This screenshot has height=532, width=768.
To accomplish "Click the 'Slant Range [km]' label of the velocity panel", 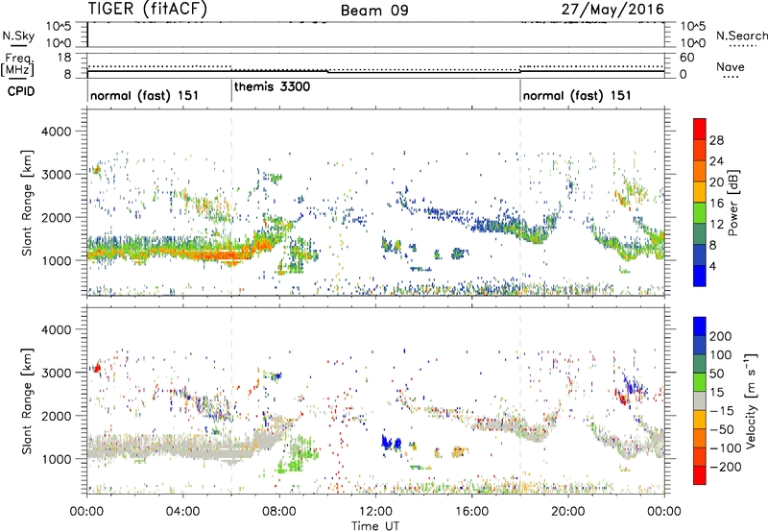I will [27, 400].
